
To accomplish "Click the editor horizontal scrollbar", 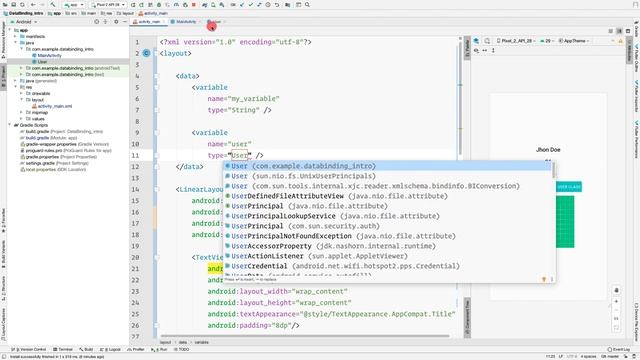I will pos(304,336).
